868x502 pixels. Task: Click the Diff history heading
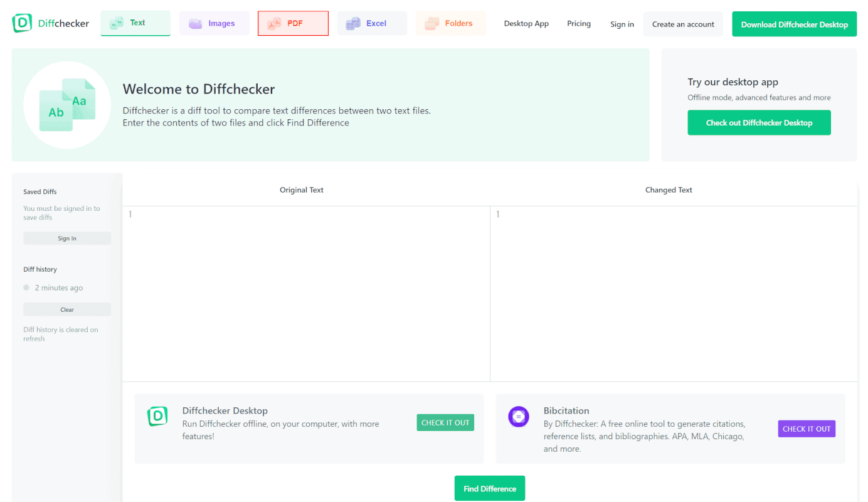click(x=40, y=269)
